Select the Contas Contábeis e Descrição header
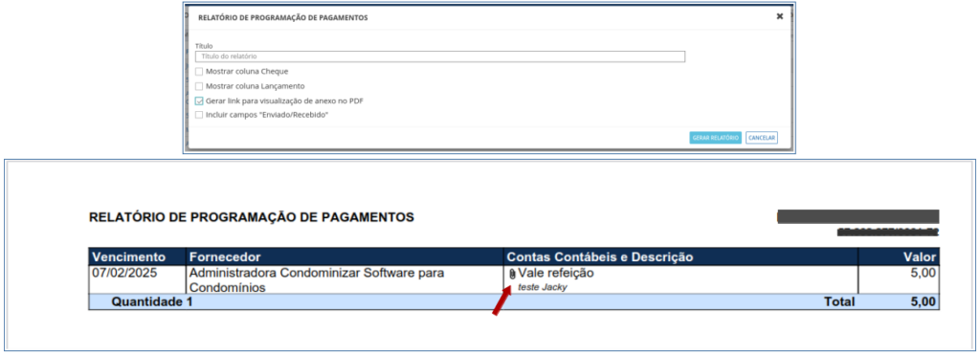980x356 pixels. click(x=680, y=256)
